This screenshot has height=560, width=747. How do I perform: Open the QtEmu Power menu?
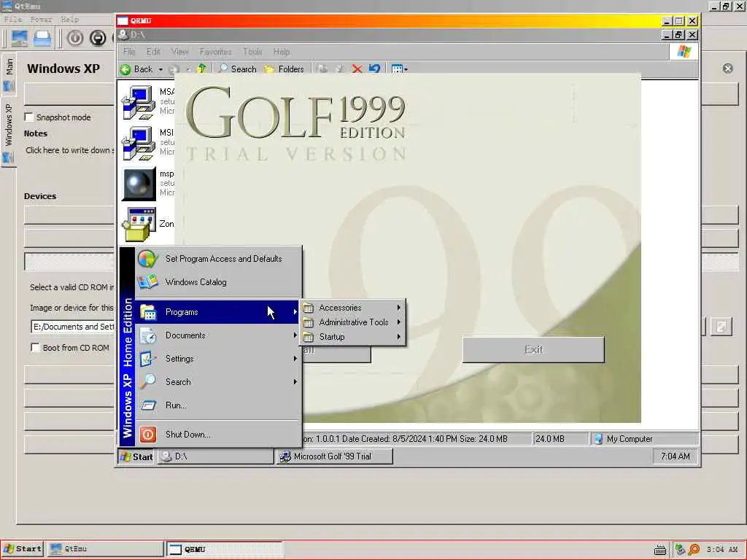click(x=41, y=20)
